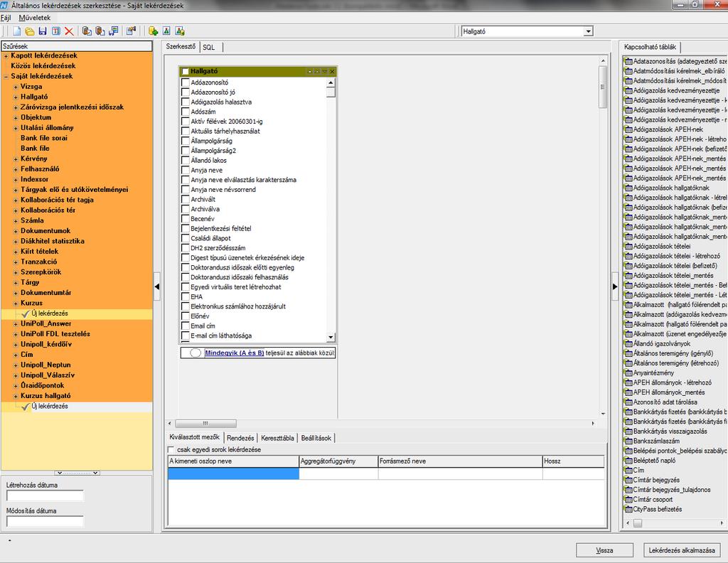Image resolution: width=728 pixels, height=563 pixels.
Task: Open the Fájl menu
Action: tap(6, 18)
